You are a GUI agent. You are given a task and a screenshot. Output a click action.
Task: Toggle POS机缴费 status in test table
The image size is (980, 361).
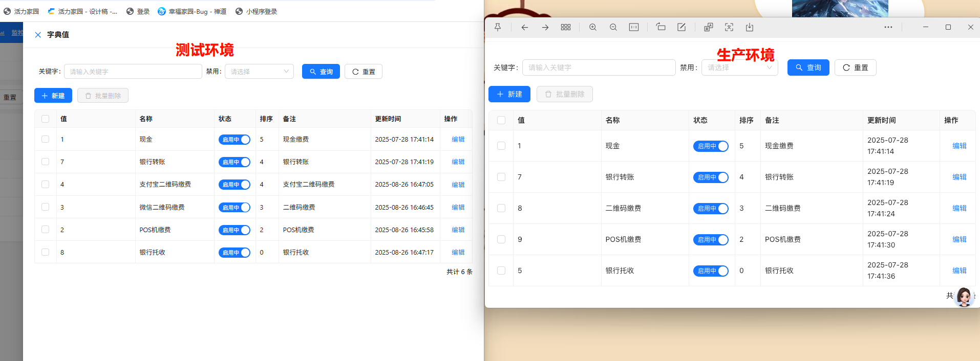click(235, 230)
